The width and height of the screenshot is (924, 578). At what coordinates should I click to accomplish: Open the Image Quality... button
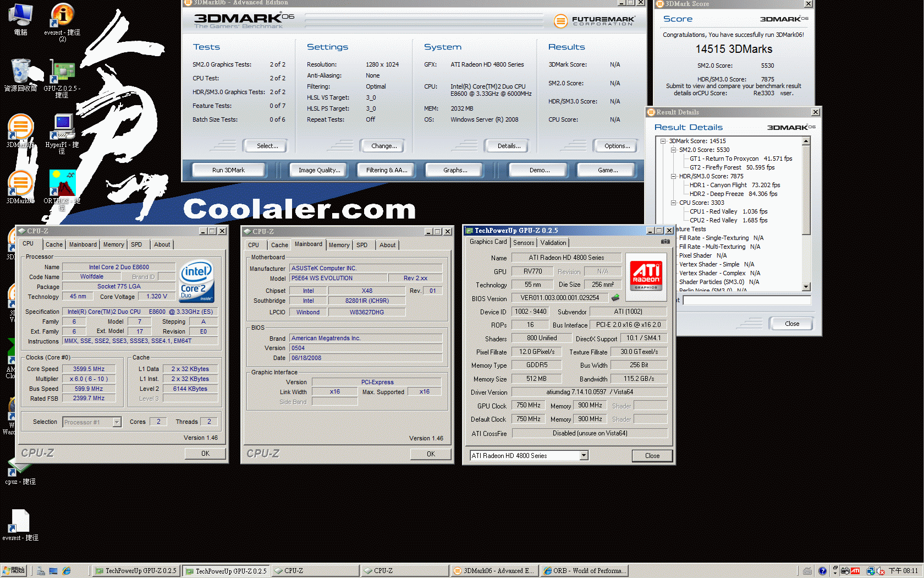click(x=319, y=170)
